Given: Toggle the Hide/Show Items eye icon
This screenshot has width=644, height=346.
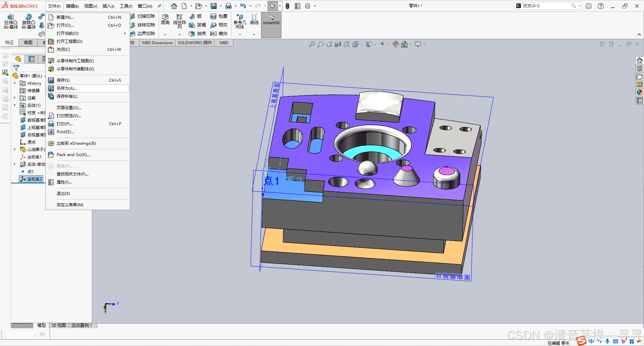Looking at the screenshot, I should pyautogui.click(x=382, y=44).
